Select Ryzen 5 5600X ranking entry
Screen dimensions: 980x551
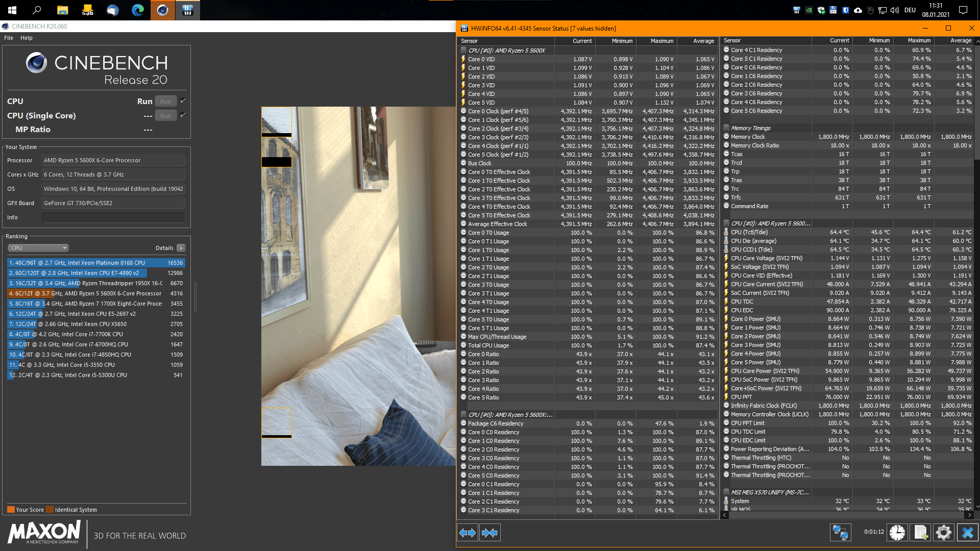(96, 293)
